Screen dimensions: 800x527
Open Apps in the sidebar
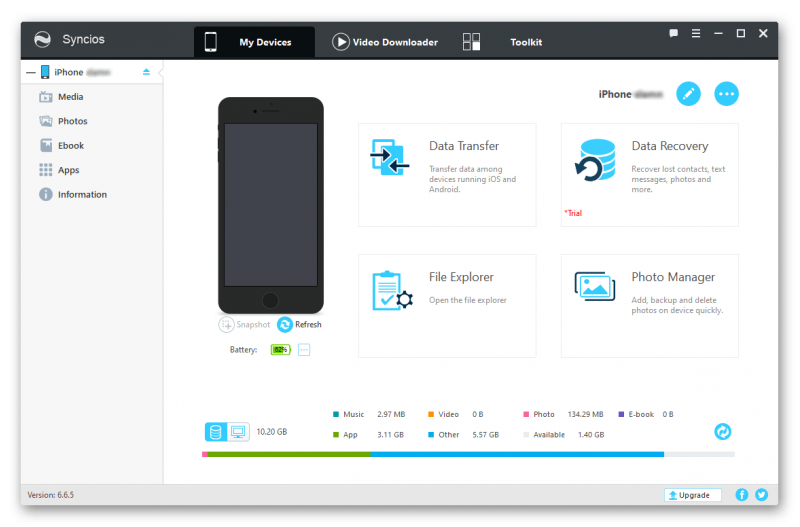(68, 170)
